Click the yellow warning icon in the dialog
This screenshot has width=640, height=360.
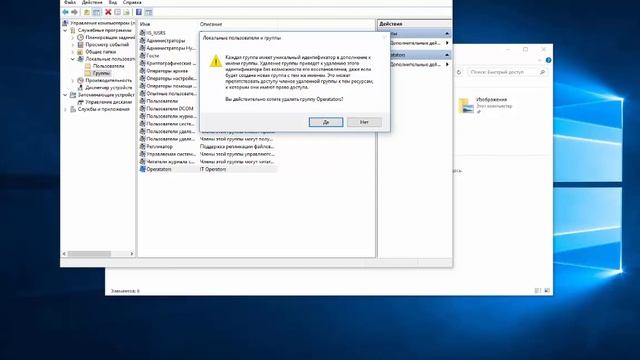point(216,61)
